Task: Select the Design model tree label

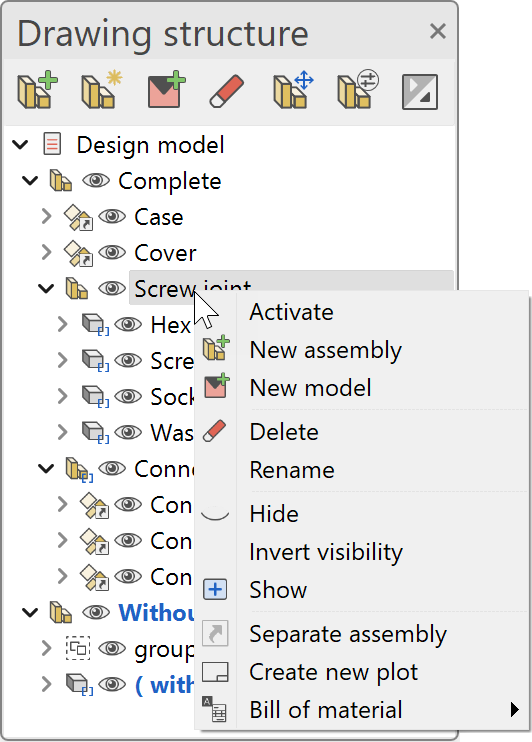Action: (x=151, y=145)
